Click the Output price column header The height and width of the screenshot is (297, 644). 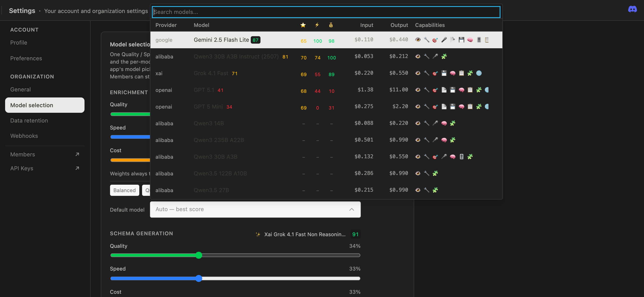[399, 25]
